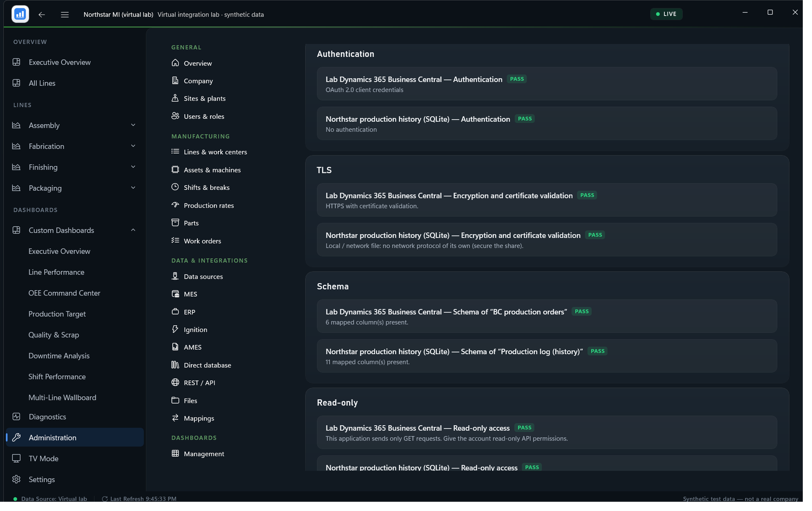Open Direct database
This screenshot has width=812, height=511.
207,365
